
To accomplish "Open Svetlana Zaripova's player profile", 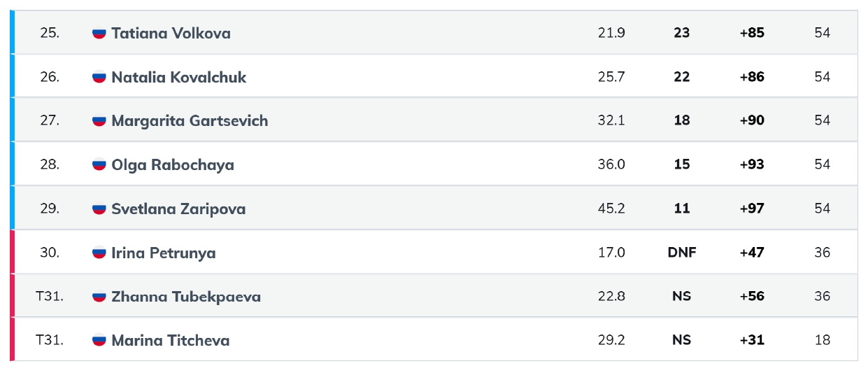I will (178, 209).
